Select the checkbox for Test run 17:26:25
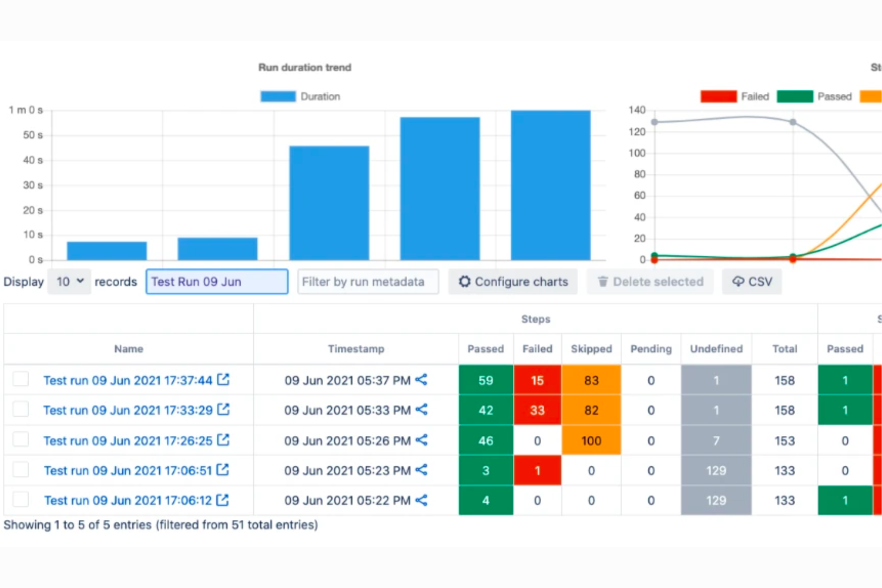 point(21,439)
